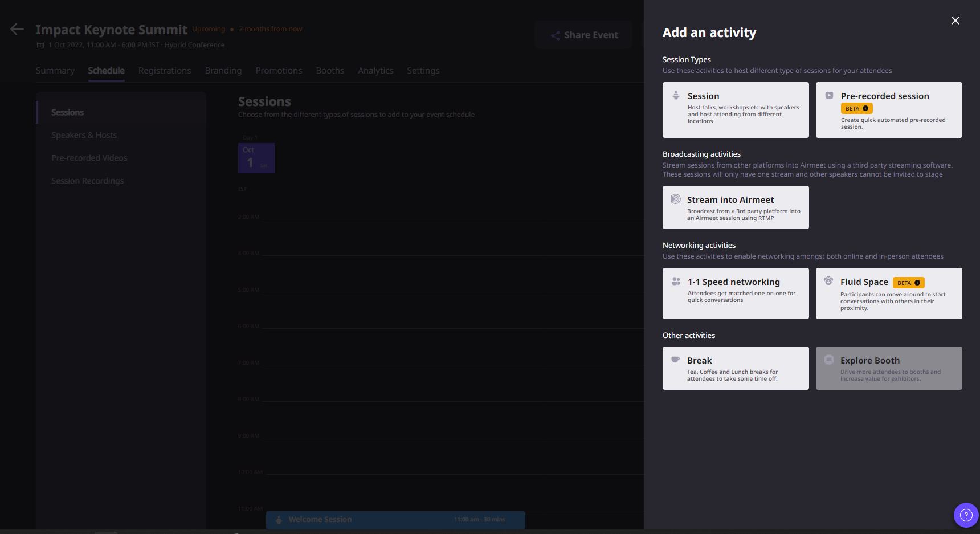The image size is (980, 534).
Task: Click the coffee cup icon on Break card
Action: click(x=676, y=360)
